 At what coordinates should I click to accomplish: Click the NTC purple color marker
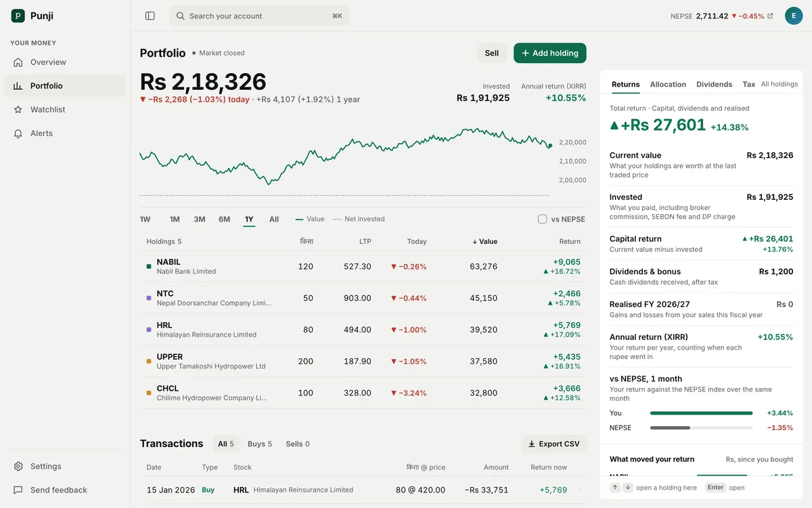[x=149, y=298]
